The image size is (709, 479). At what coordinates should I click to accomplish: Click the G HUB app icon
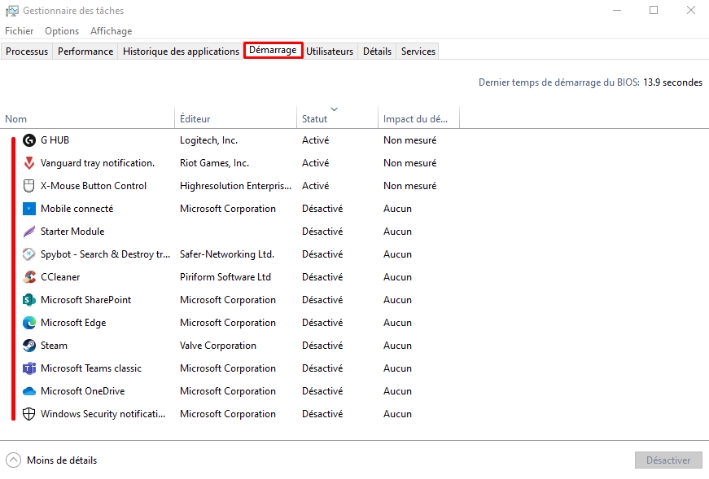click(x=29, y=140)
